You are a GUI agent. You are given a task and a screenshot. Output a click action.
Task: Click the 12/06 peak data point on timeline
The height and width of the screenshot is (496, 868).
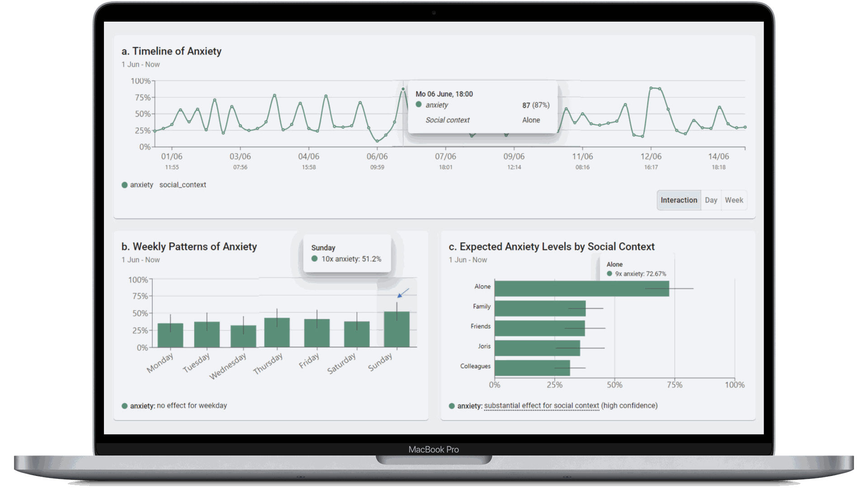coord(651,88)
